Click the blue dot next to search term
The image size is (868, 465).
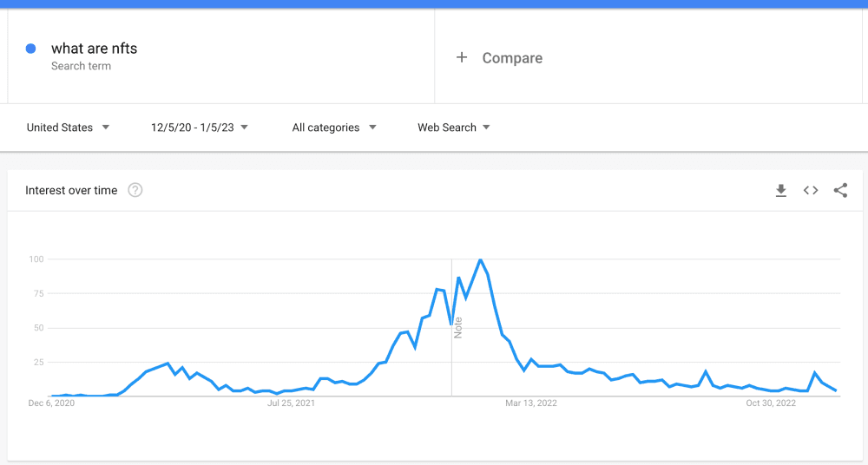(x=31, y=49)
